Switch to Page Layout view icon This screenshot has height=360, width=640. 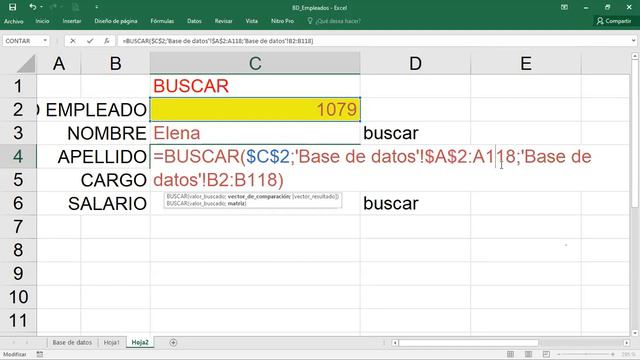point(528,354)
